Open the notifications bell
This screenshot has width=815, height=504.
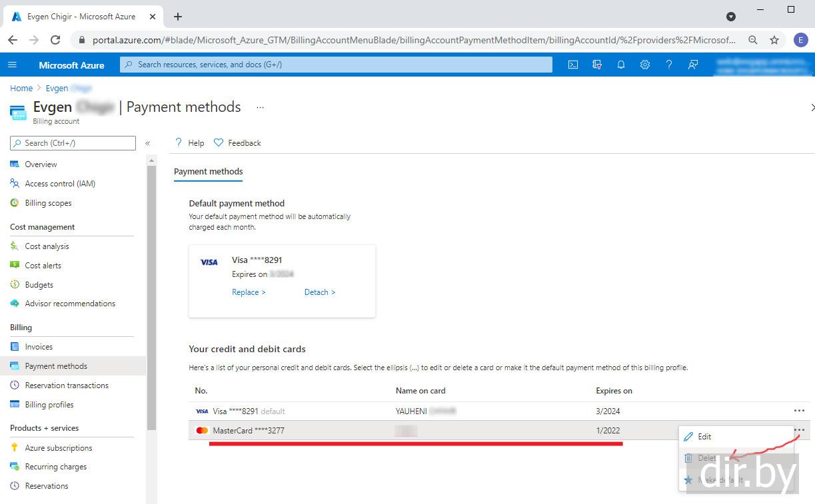[620, 65]
